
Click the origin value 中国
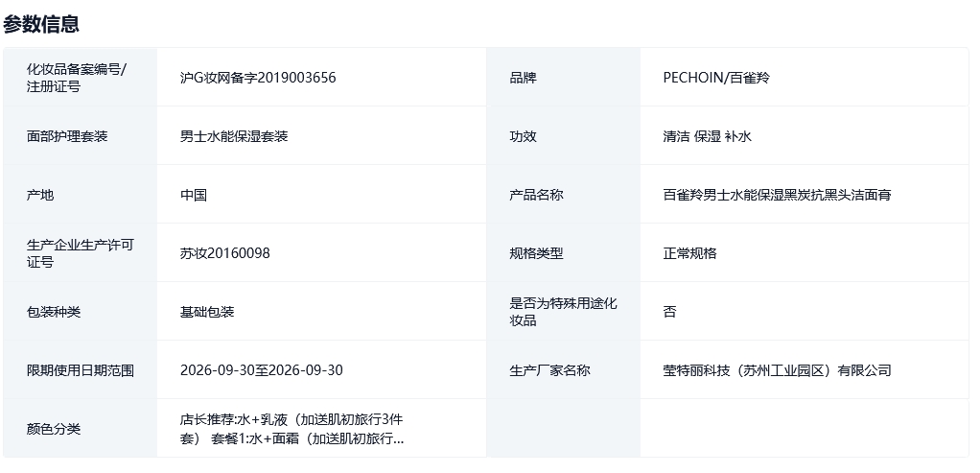pos(194,195)
